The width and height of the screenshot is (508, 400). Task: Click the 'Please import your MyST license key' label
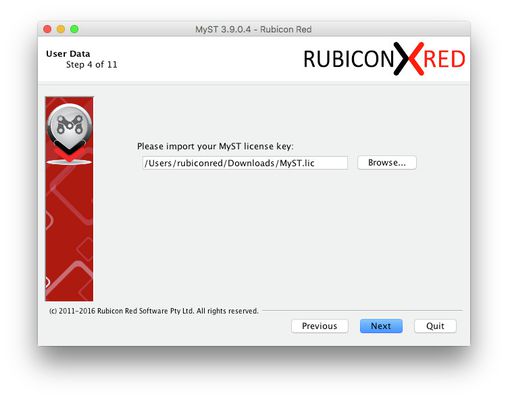(215, 146)
